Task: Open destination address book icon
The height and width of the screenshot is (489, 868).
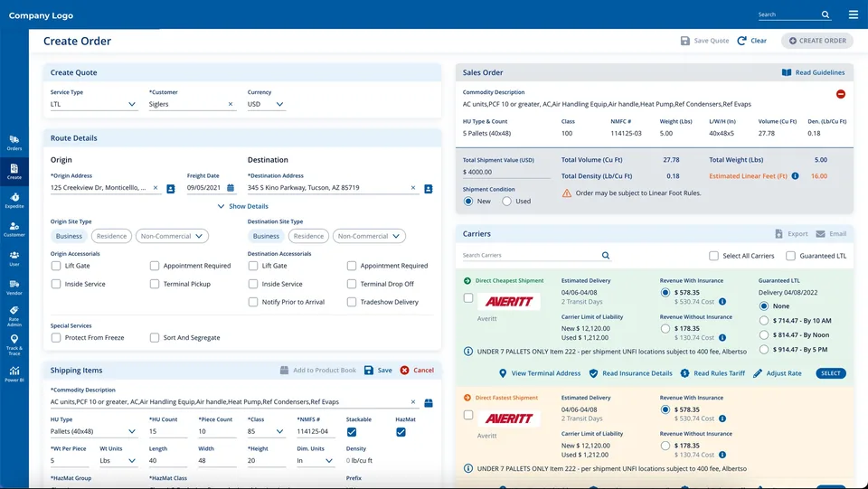Action: tap(429, 189)
